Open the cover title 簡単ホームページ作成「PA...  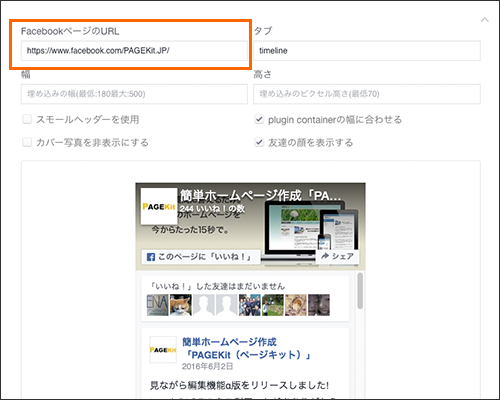click(x=261, y=195)
